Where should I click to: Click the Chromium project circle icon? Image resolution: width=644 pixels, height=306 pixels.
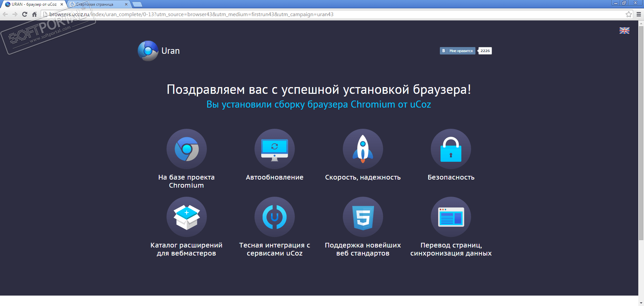[x=187, y=149]
